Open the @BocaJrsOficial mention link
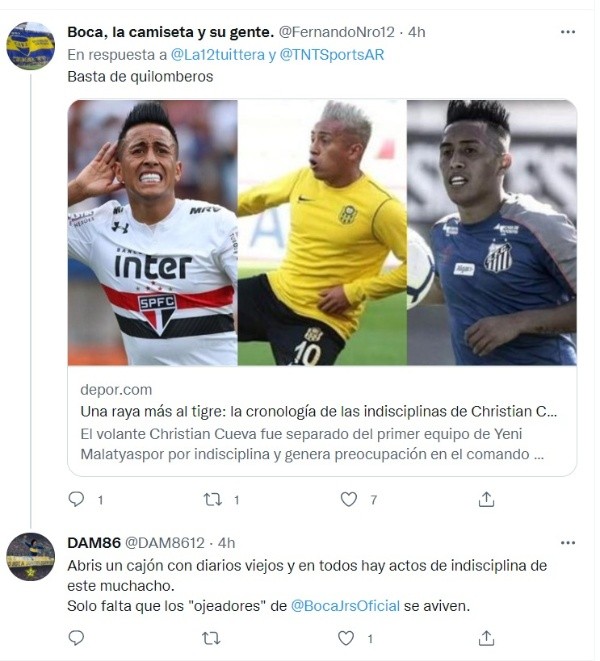Viewport: 600px width, 661px height. pos(345,606)
